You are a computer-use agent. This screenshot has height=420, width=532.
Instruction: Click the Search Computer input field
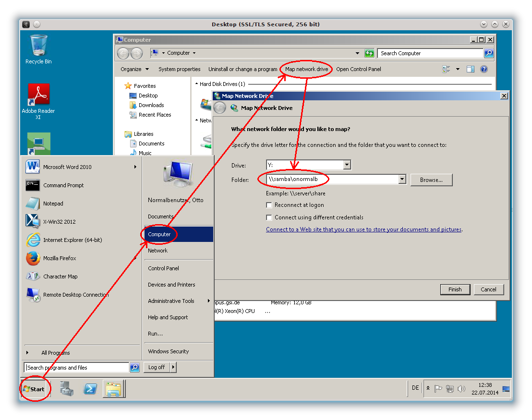(x=430, y=53)
